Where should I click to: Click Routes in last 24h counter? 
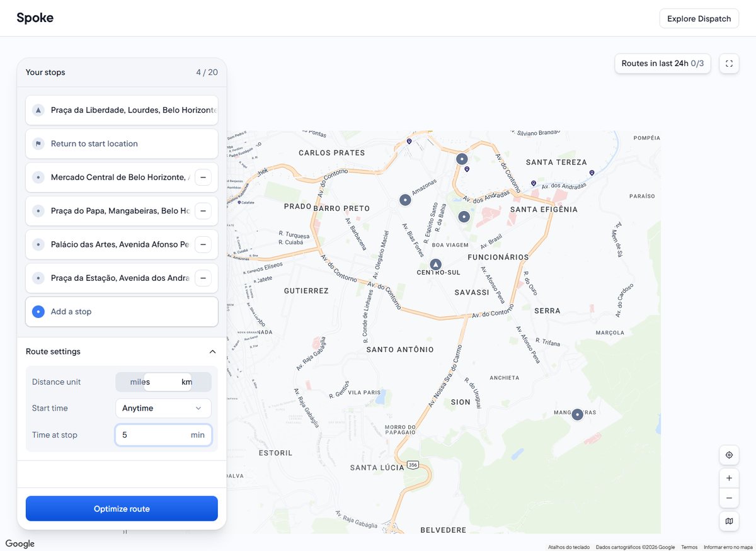(662, 64)
